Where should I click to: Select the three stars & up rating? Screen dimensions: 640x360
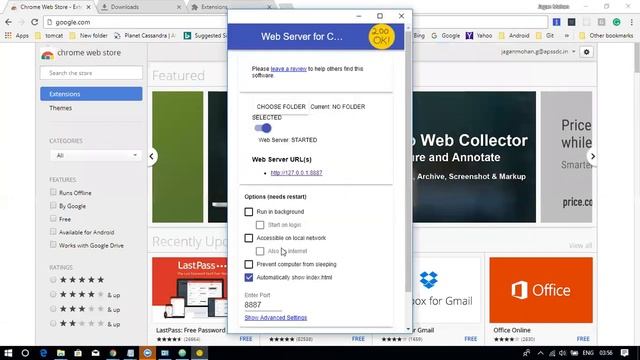pyautogui.click(x=53, y=309)
